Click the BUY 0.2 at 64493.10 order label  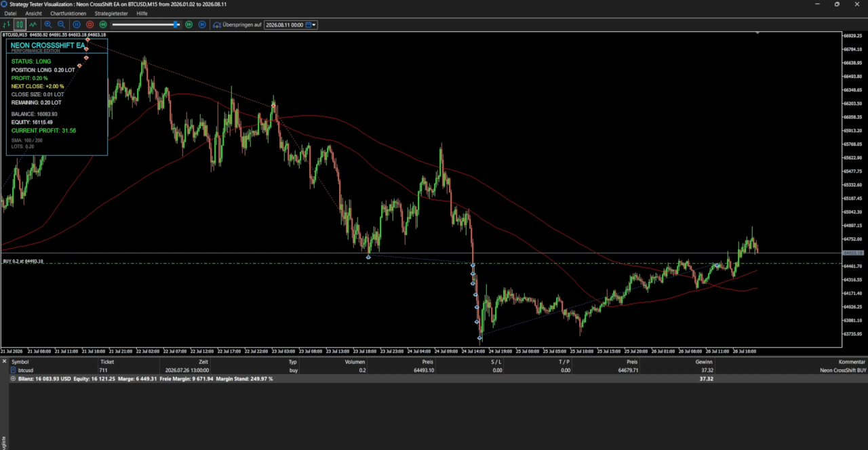click(x=23, y=261)
